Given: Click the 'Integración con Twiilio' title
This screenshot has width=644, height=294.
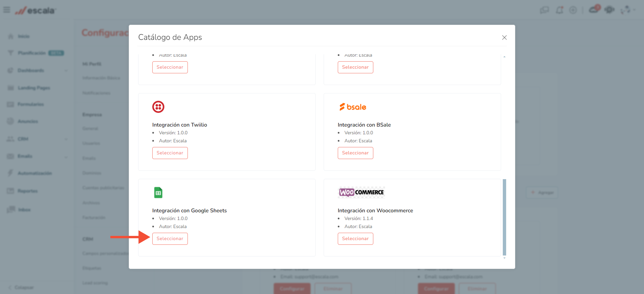Looking at the screenshot, I should [x=179, y=125].
